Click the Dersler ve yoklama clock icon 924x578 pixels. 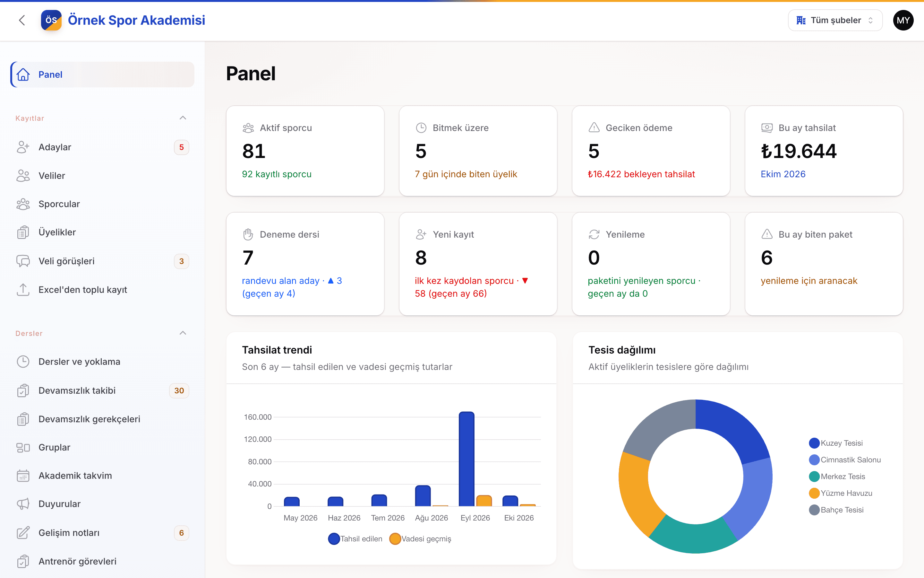[23, 362]
